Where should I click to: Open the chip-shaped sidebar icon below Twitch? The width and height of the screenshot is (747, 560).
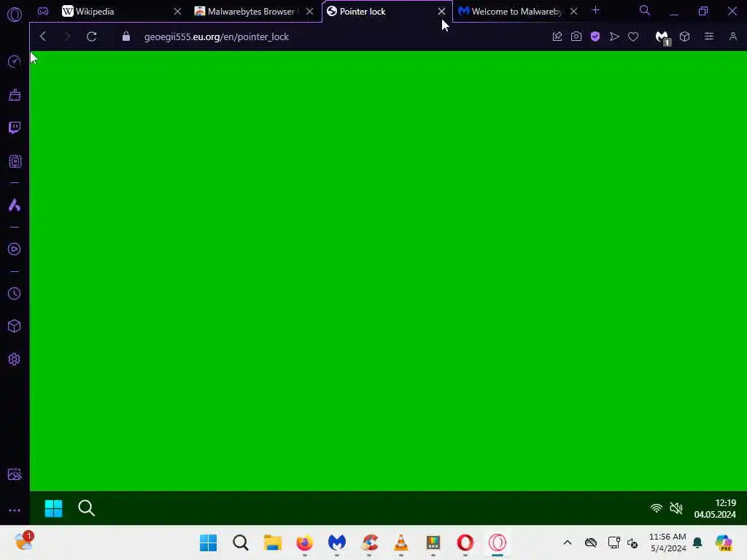click(x=15, y=161)
